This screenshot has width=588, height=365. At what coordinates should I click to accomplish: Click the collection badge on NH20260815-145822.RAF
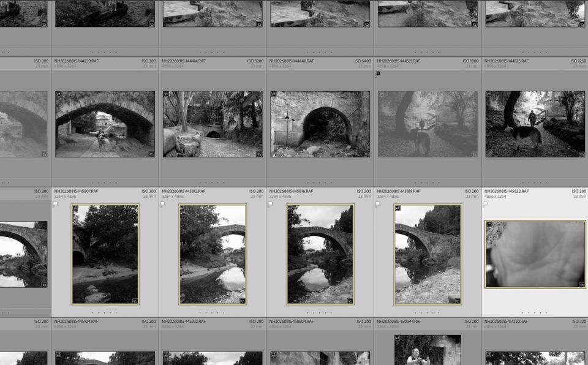click(582, 284)
